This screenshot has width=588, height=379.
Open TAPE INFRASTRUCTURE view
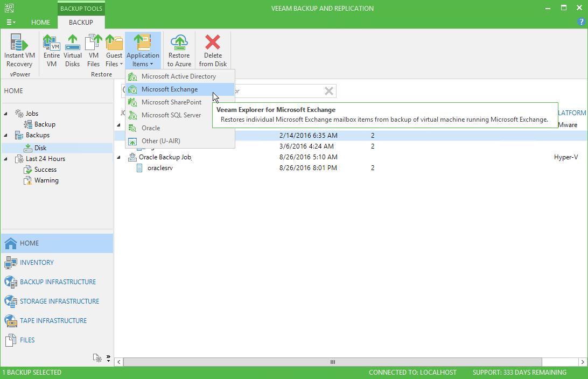click(x=57, y=320)
